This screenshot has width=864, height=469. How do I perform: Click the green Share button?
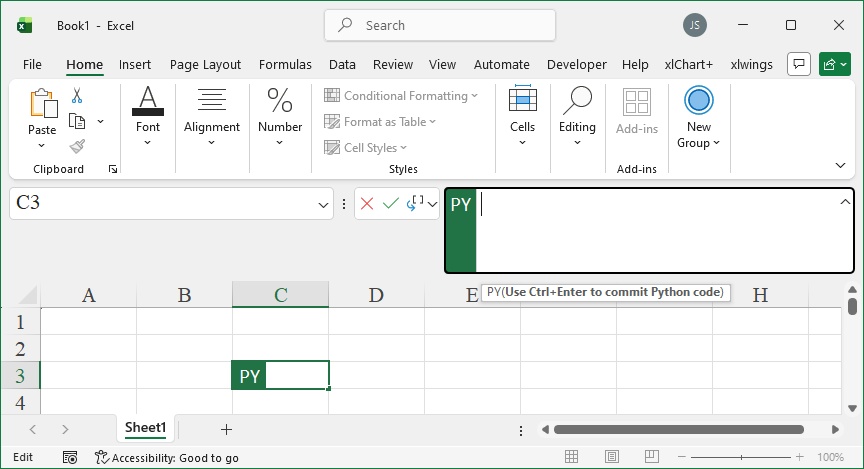click(835, 64)
